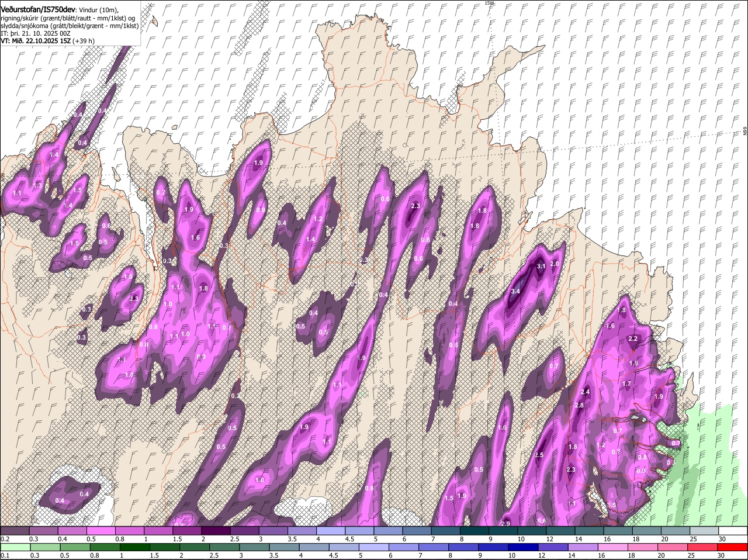Select lower legend swatch 5–6 light periwinkle
Screen dimensions: 748x560
(x=373, y=547)
